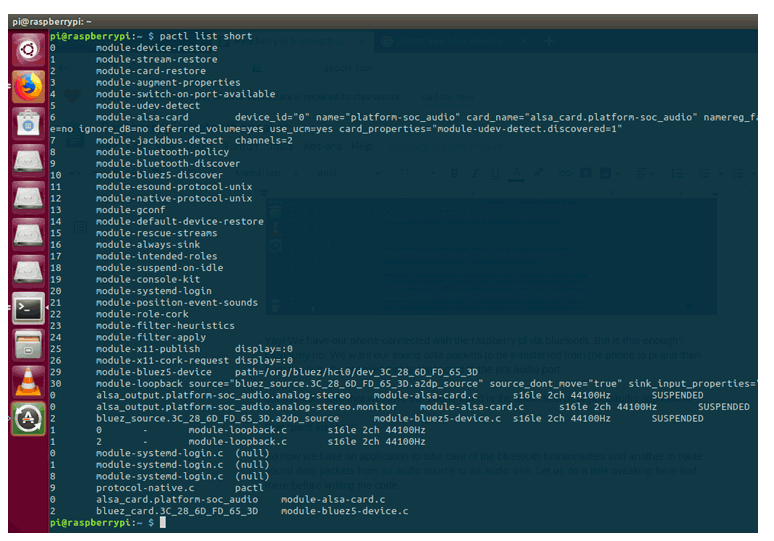
Task: Launch VLC media player cone icon
Action: [x=28, y=382]
